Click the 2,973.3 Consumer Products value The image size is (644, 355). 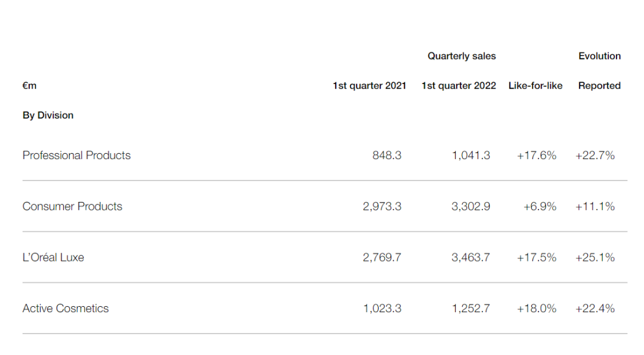tap(382, 207)
